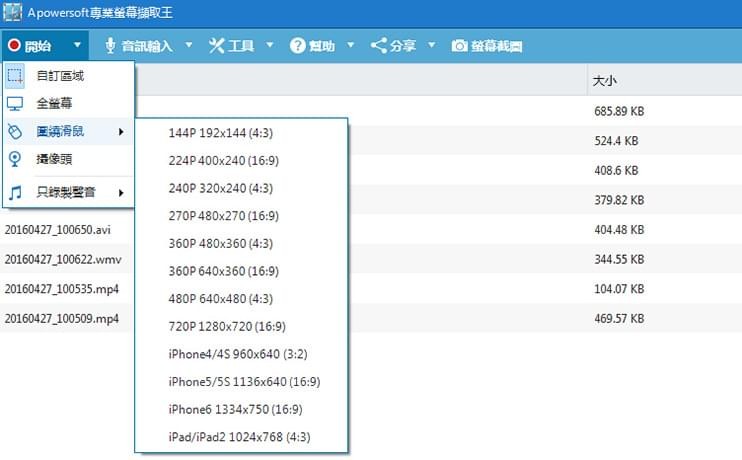Click the share icon
The height and width of the screenshot is (460, 742).
click(x=379, y=45)
